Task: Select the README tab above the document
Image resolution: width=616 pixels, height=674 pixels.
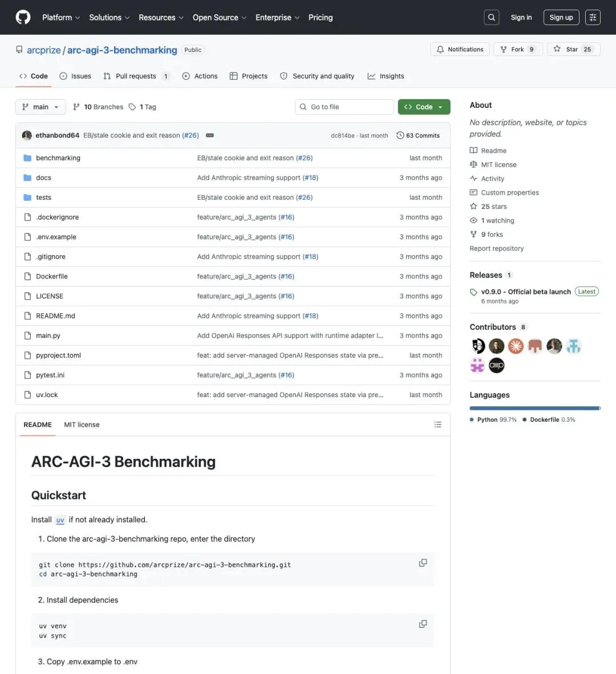Action: pyautogui.click(x=38, y=424)
